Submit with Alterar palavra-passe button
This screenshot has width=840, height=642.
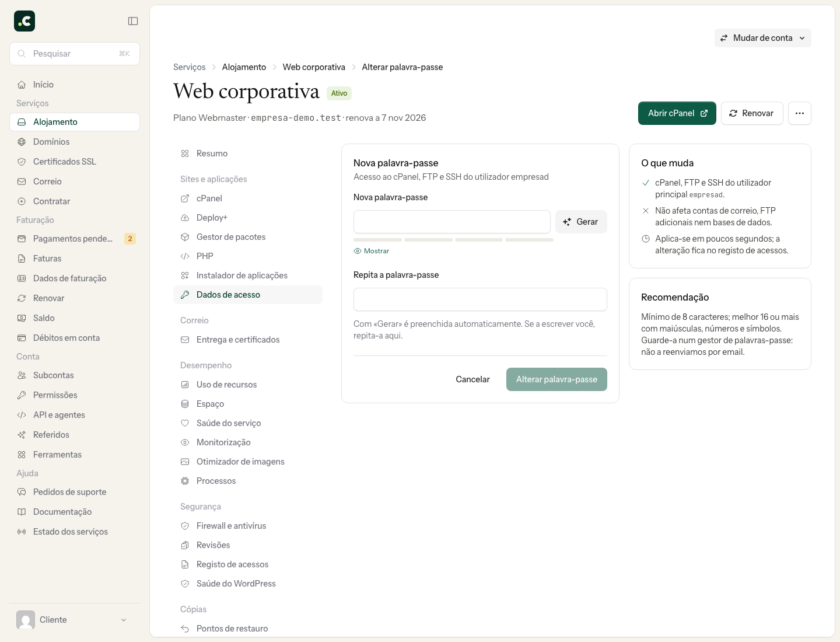point(556,379)
